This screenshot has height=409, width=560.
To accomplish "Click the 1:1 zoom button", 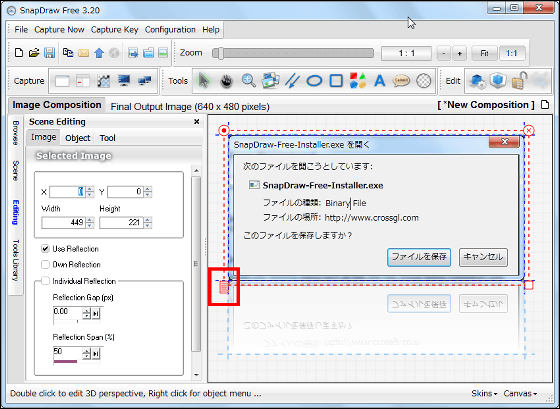I will tap(512, 53).
